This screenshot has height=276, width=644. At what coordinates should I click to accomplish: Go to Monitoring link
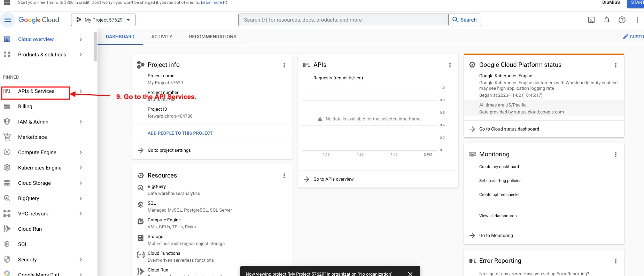pos(496,236)
